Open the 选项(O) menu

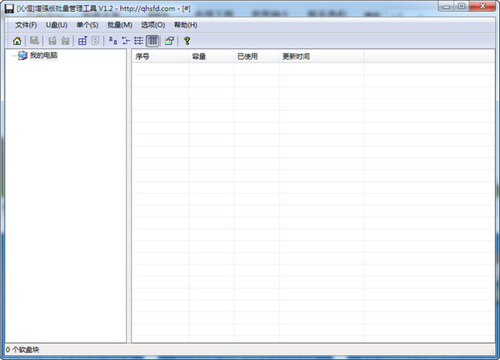(153, 25)
